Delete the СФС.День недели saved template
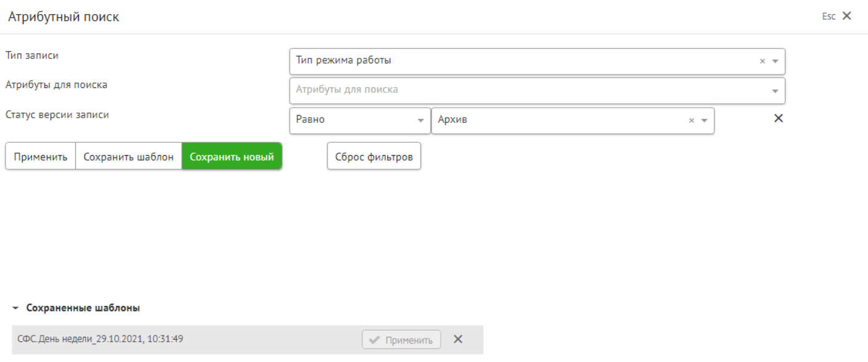 [458, 339]
